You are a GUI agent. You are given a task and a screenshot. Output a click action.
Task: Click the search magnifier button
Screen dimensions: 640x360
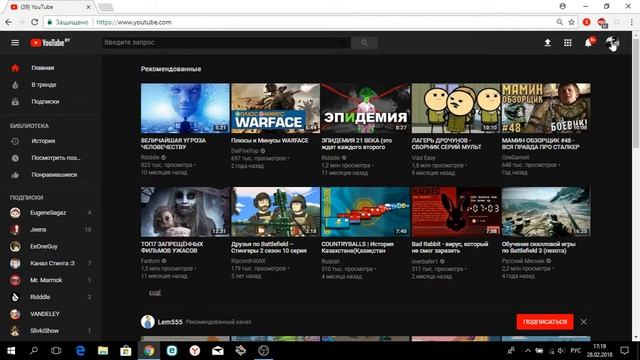tap(364, 42)
